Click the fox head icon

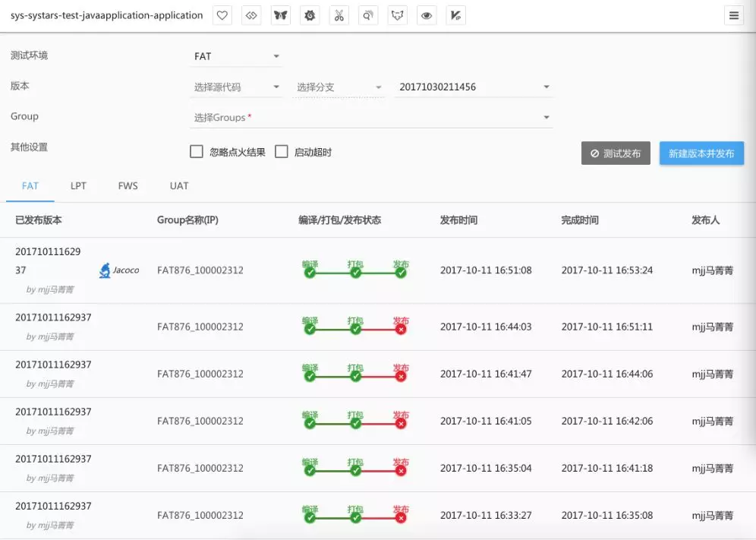[x=397, y=15]
